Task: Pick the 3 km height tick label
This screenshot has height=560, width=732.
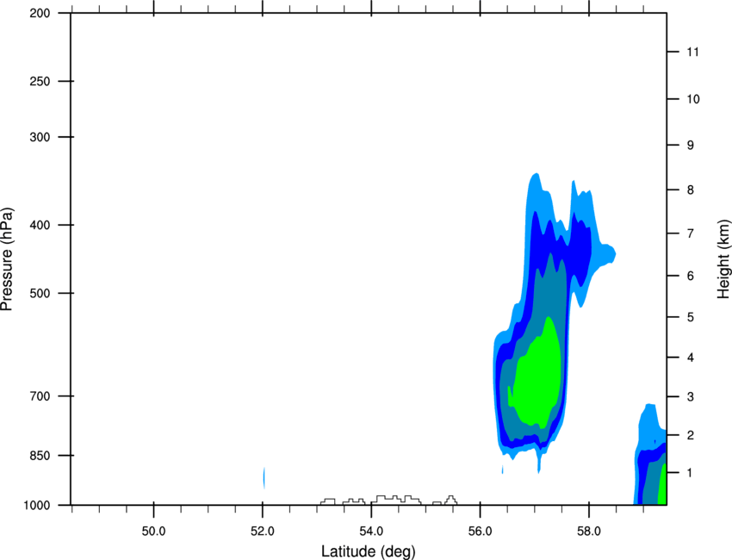Action: [x=691, y=397]
